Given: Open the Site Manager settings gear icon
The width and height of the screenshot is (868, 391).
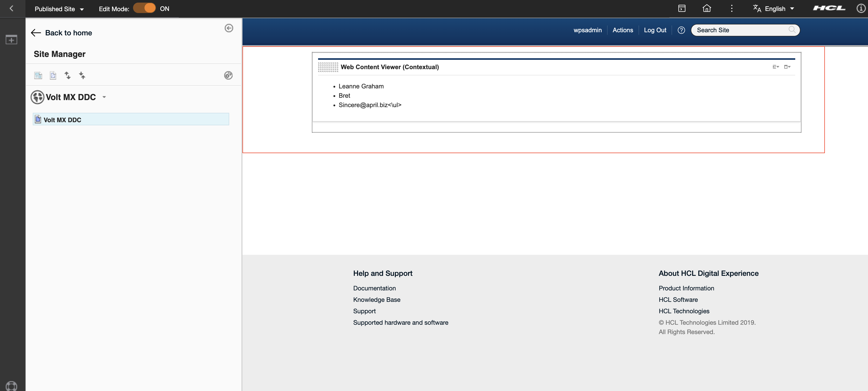Looking at the screenshot, I should (x=228, y=75).
